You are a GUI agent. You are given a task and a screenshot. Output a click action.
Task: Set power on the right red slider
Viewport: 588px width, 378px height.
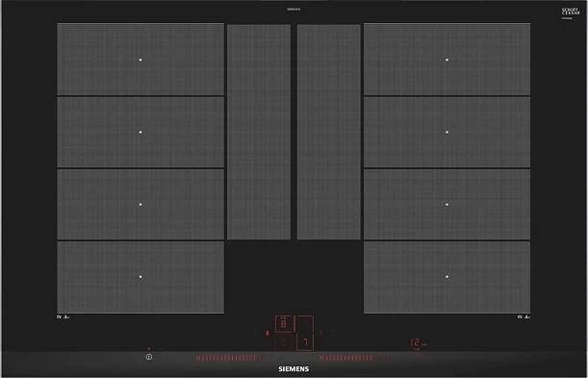tap(355, 359)
